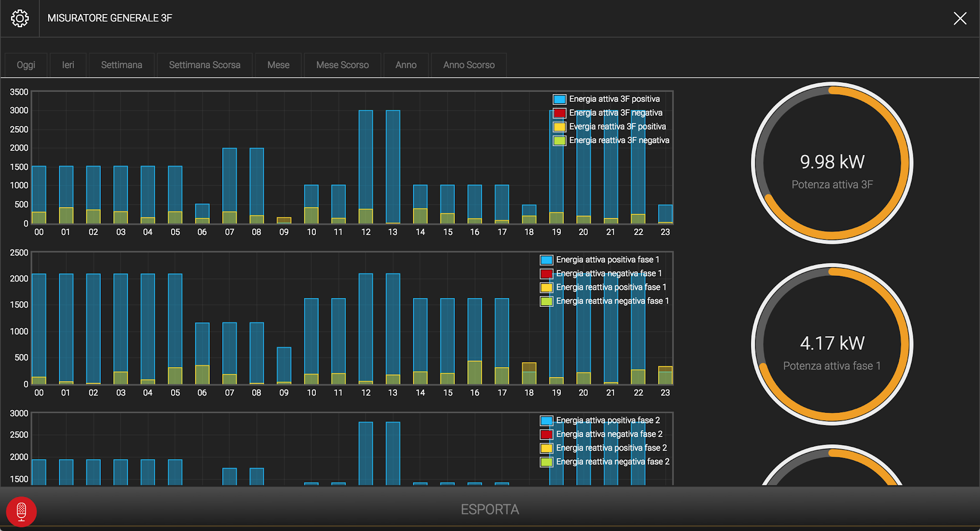
Task: Toggle Energia reattiva 3F negativa green swatch
Action: [559, 140]
